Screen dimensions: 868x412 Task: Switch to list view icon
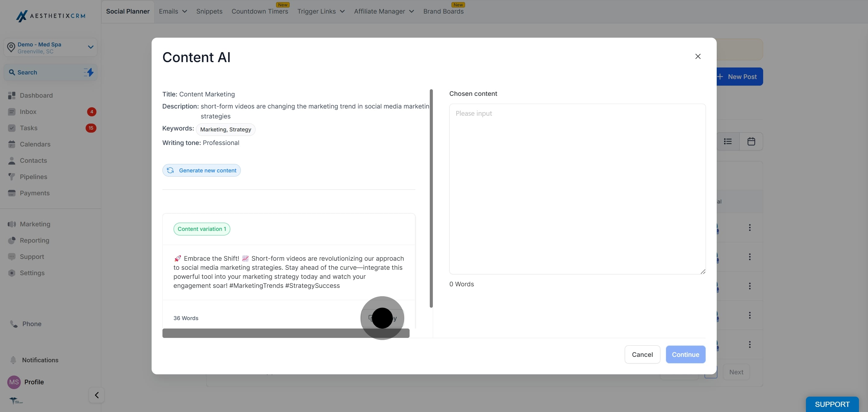click(728, 141)
